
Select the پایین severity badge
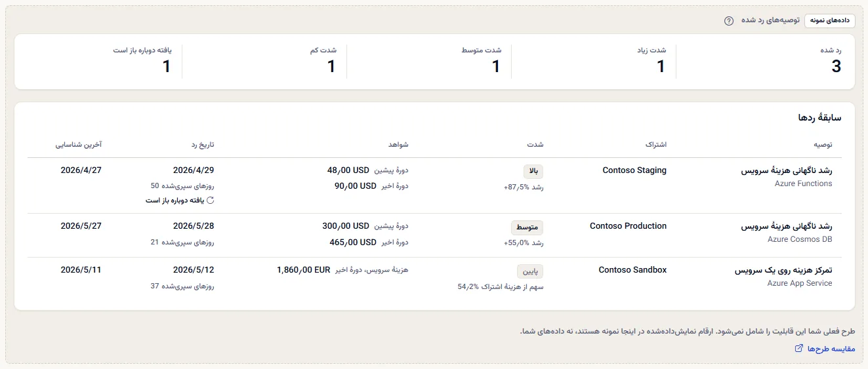click(530, 271)
